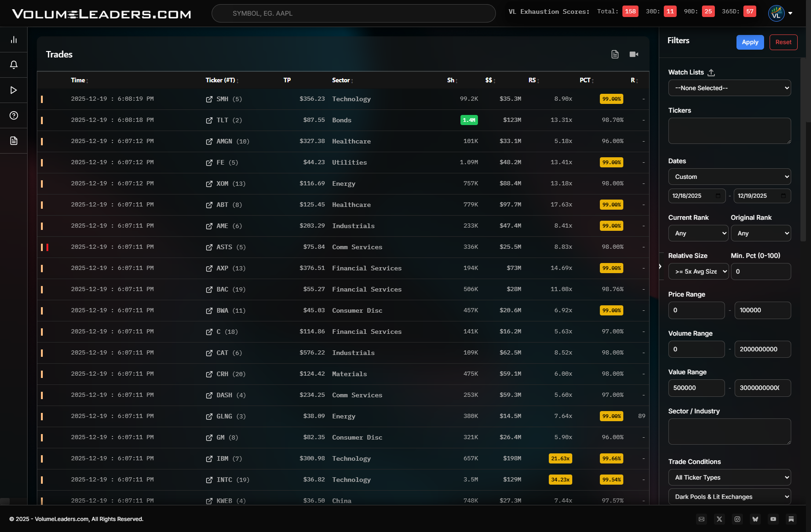This screenshot has height=532, width=811.
Task: Open the alerts bell icon in sidebar
Action: click(14, 65)
